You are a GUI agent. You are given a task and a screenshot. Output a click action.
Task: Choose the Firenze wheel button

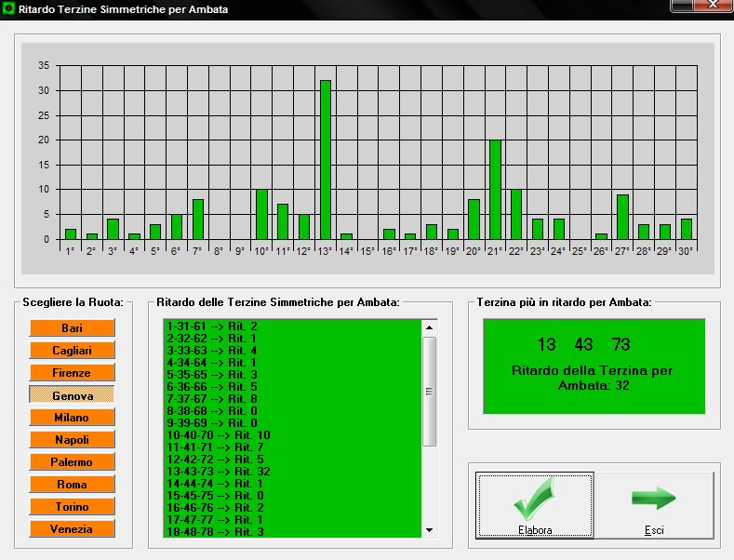click(x=72, y=373)
